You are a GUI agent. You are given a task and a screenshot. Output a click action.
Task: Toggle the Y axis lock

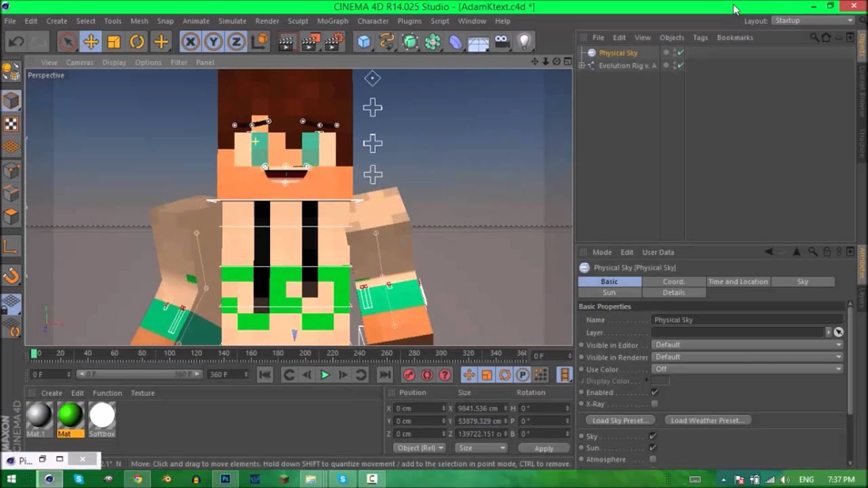(214, 42)
